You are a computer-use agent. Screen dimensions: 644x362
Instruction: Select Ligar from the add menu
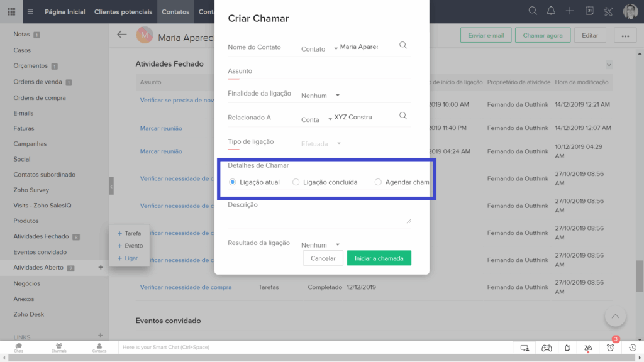[128, 258]
